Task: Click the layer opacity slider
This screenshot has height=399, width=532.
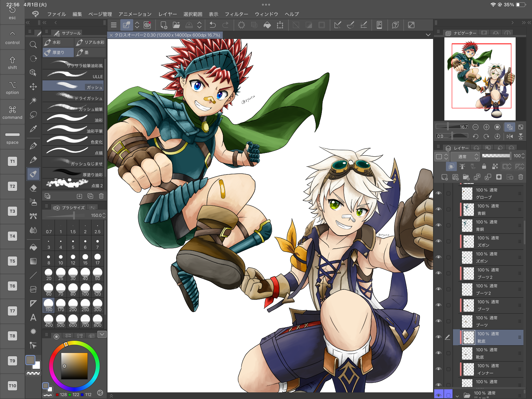Action: [496, 156]
